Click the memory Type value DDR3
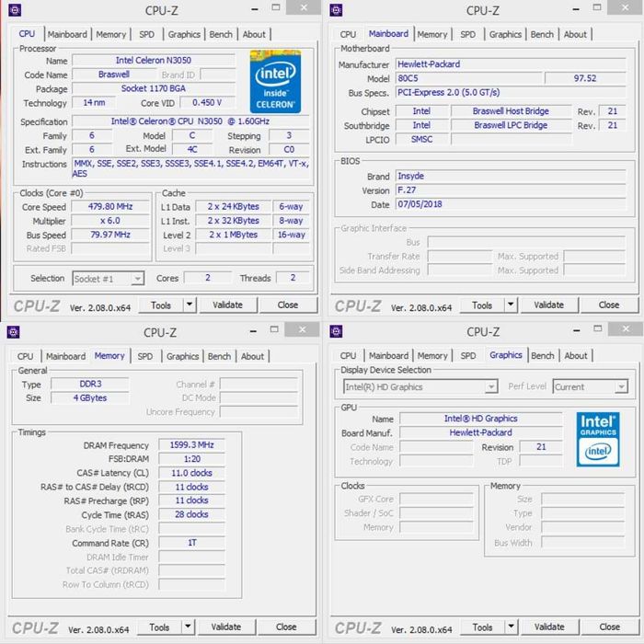This screenshot has width=644, height=644. tap(90, 384)
